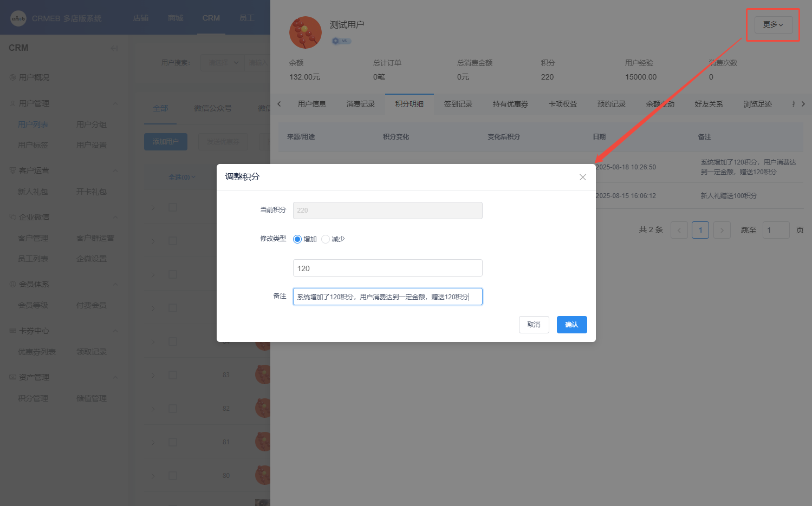This screenshot has height=506, width=812.
Task: Click the user level badge icon
Action: [341, 41]
